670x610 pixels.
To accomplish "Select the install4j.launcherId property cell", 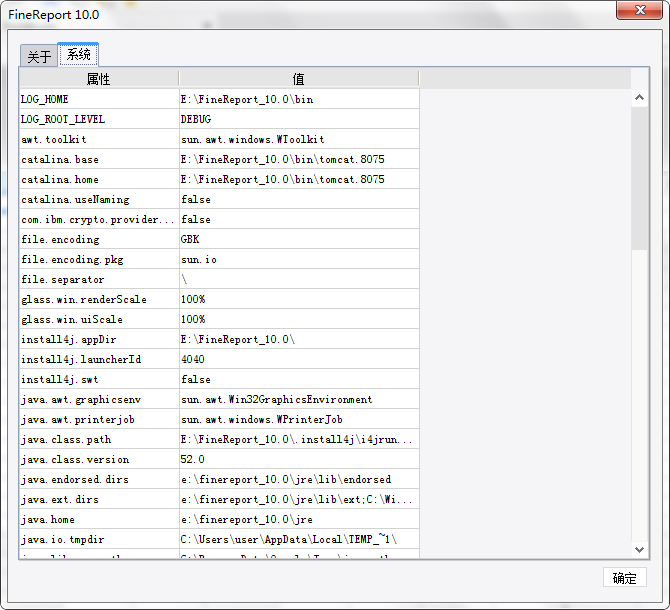I will coord(99,359).
